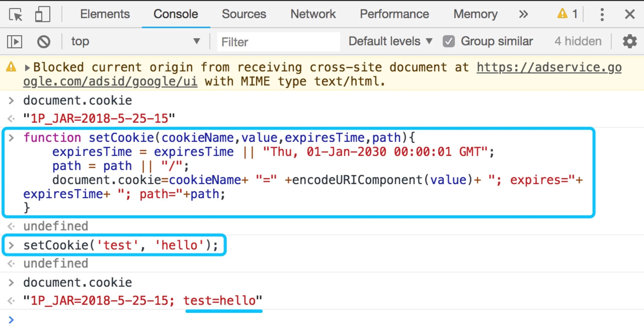Show the console sidebar panel icon
Image resolution: width=644 pixels, height=336 pixels.
(15, 41)
